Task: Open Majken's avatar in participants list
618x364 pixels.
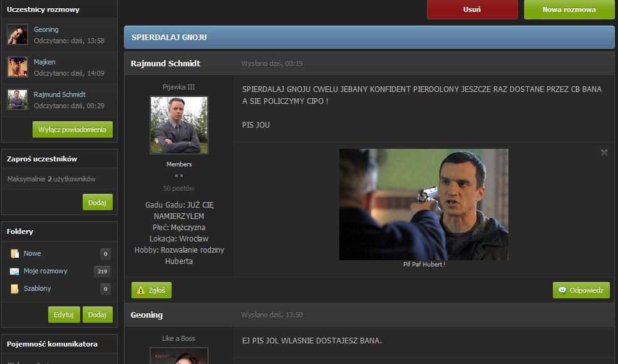Action: [18, 67]
